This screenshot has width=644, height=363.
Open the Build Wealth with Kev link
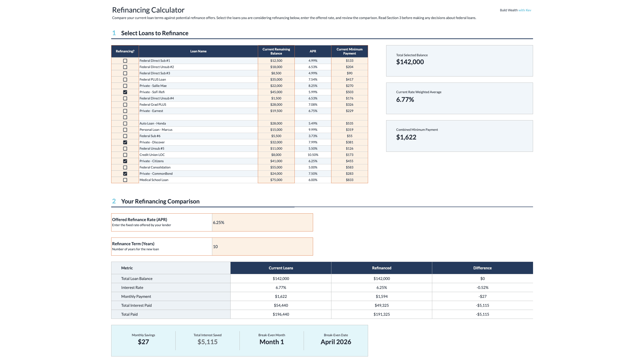[515, 10]
